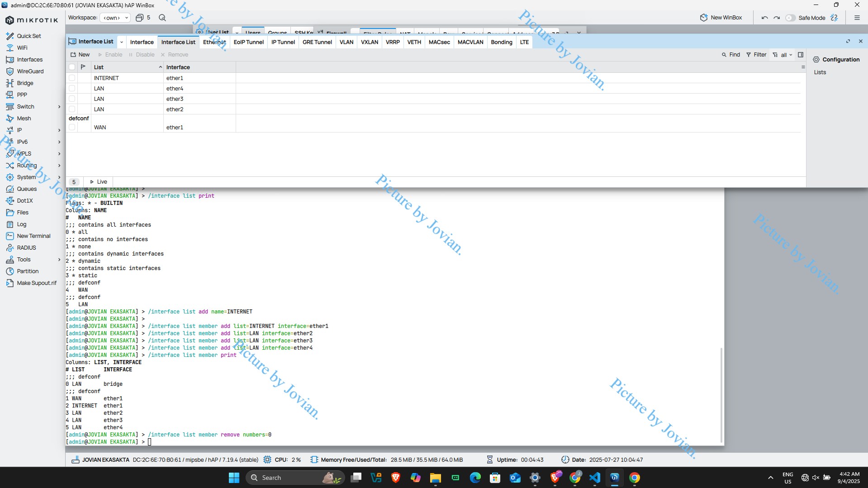Image resolution: width=868 pixels, height=488 pixels.
Task: Expand IP submenu in sidebar
Action: [x=59, y=130]
